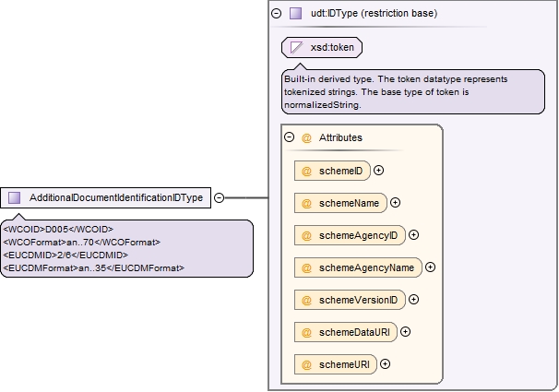
Task: Click the @ icon of schemeAgencyName
Action: [306, 268]
